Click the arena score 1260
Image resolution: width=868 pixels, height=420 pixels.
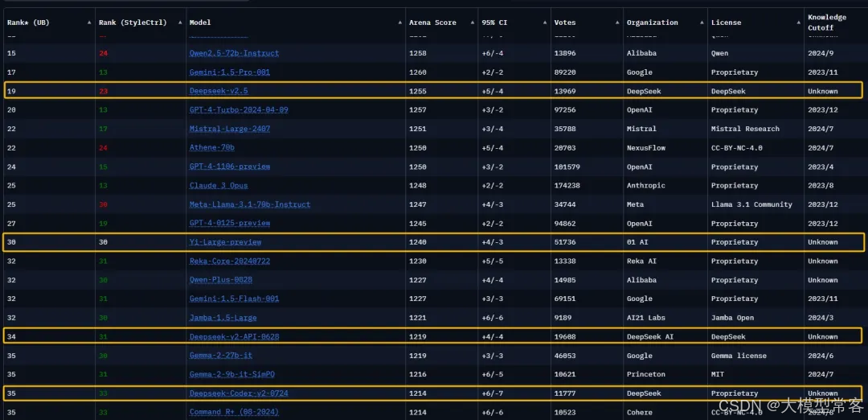tap(418, 72)
